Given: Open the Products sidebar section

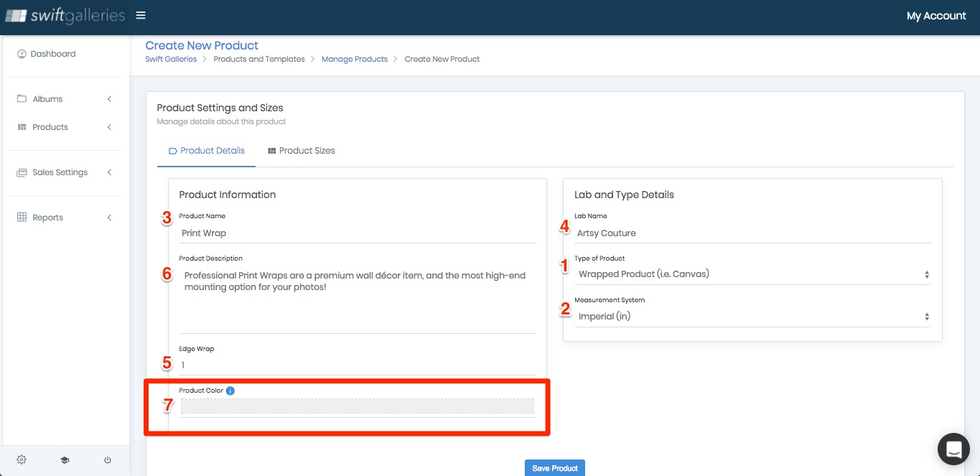Looking at the screenshot, I should coord(50,127).
